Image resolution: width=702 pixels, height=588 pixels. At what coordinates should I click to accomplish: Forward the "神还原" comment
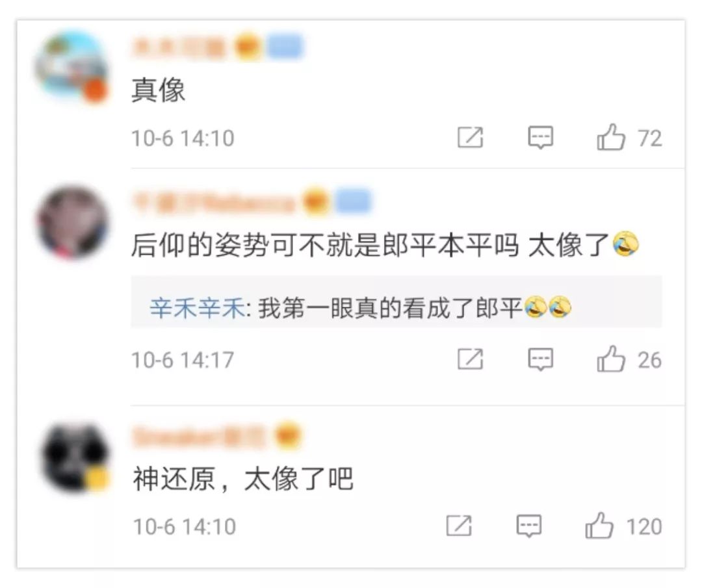[x=459, y=526]
